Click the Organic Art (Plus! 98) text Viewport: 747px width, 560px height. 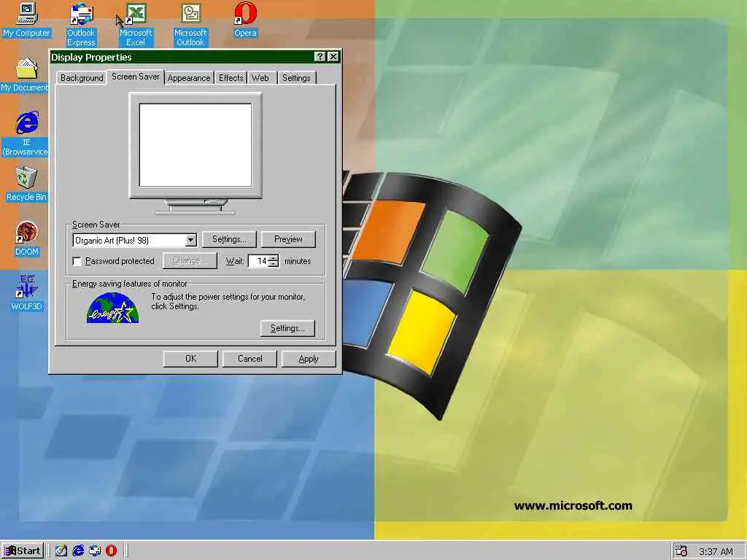pos(112,241)
